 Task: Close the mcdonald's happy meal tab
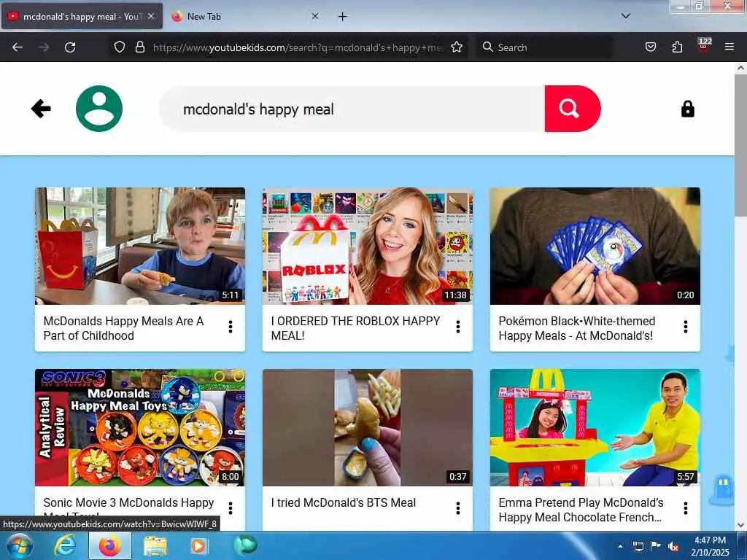[x=150, y=16]
